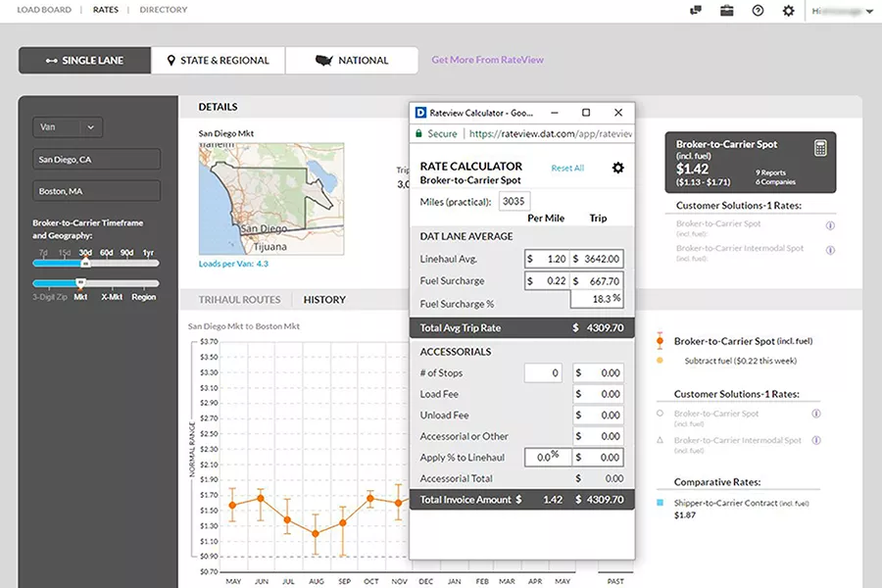
Task: Open Rate Calculator settings gear
Action: tap(617, 168)
